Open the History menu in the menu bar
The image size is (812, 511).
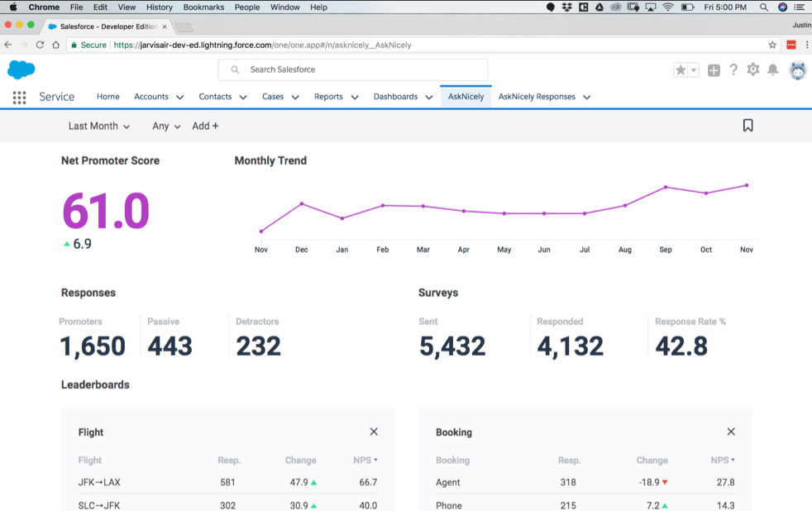coord(158,7)
